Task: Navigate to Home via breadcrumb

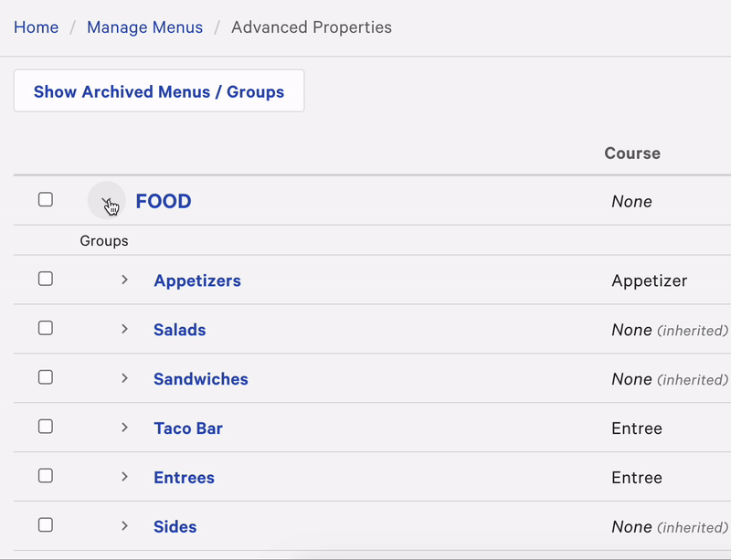Action: coord(36,27)
